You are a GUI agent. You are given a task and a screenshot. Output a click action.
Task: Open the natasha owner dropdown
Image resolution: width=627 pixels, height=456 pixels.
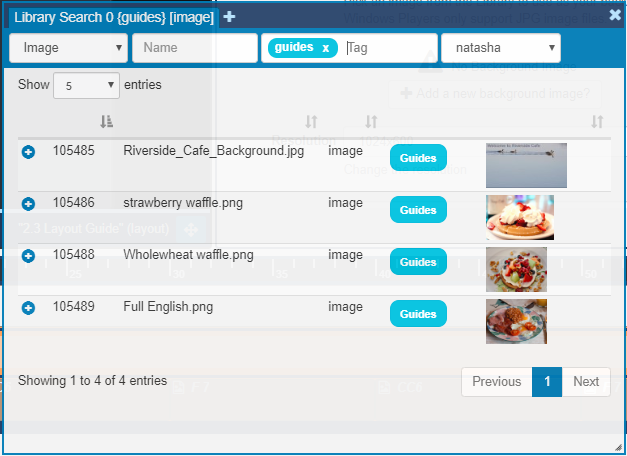click(500, 48)
